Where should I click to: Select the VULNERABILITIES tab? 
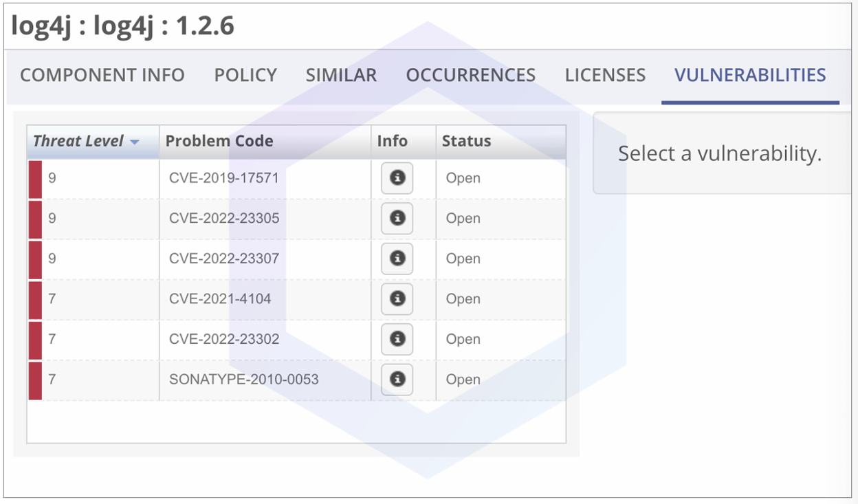[x=749, y=75]
